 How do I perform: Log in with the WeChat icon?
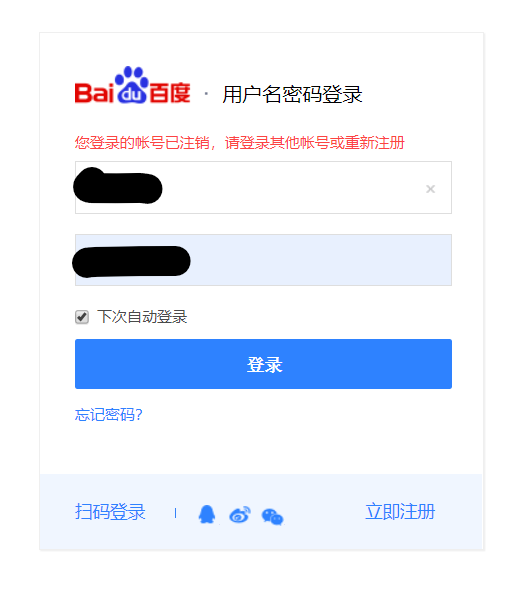point(273,516)
